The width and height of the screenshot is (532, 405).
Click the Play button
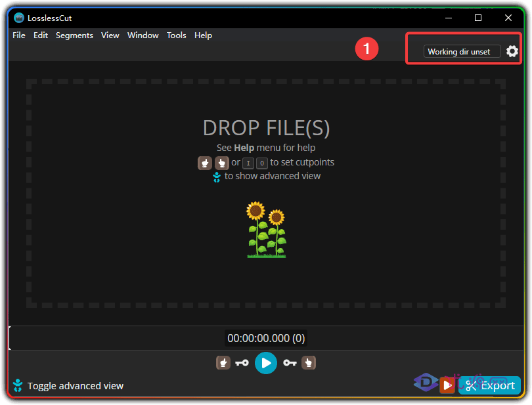coord(265,362)
